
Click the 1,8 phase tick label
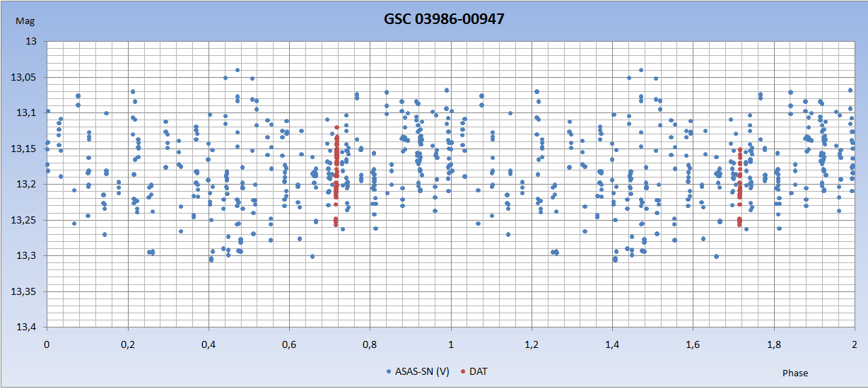(x=774, y=344)
